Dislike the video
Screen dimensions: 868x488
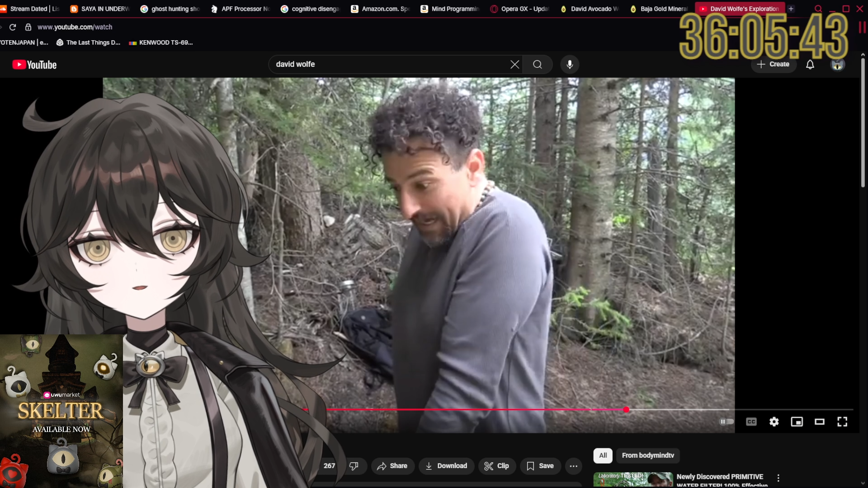[x=354, y=466]
